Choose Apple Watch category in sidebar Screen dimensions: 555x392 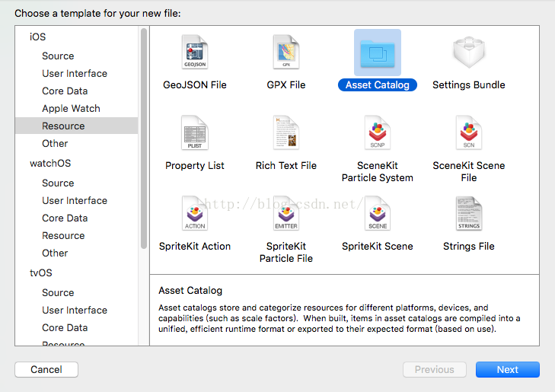(x=71, y=108)
